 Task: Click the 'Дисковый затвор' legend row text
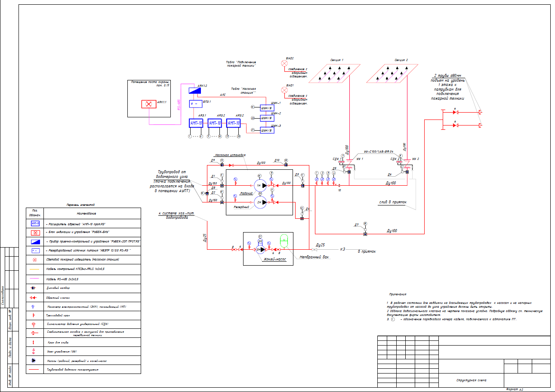[x=57, y=288]
